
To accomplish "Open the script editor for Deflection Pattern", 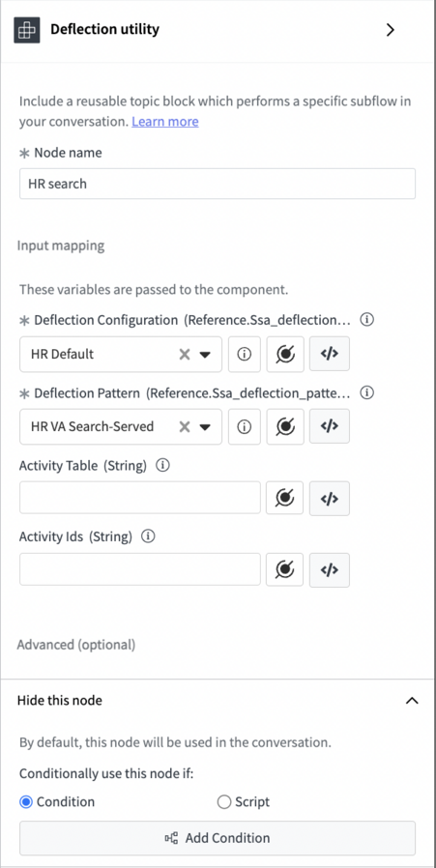I will point(329,426).
